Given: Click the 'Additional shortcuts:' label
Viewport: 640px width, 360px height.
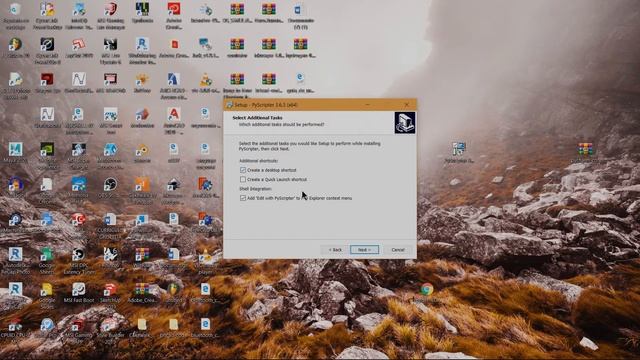Looking at the screenshot, I should coord(258,161).
